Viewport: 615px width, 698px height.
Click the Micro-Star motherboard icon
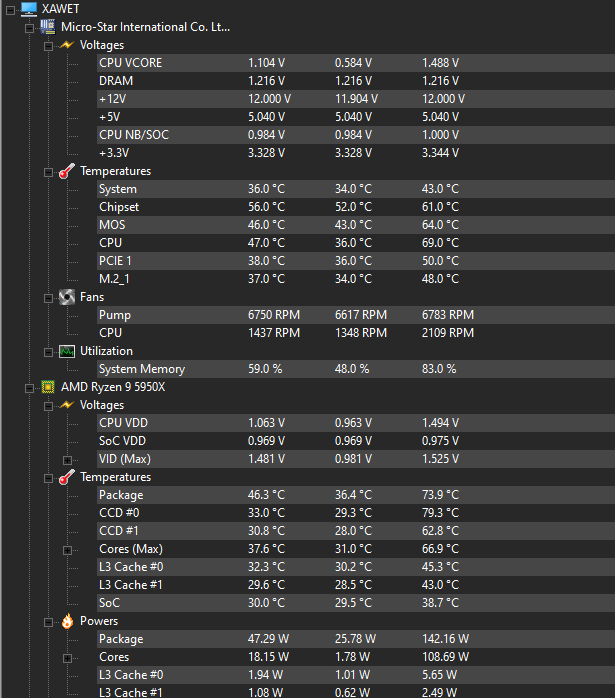pos(48,27)
